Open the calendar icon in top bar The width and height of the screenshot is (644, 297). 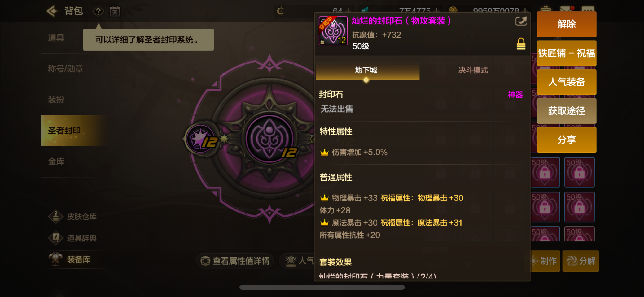pyautogui.click(x=115, y=11)
